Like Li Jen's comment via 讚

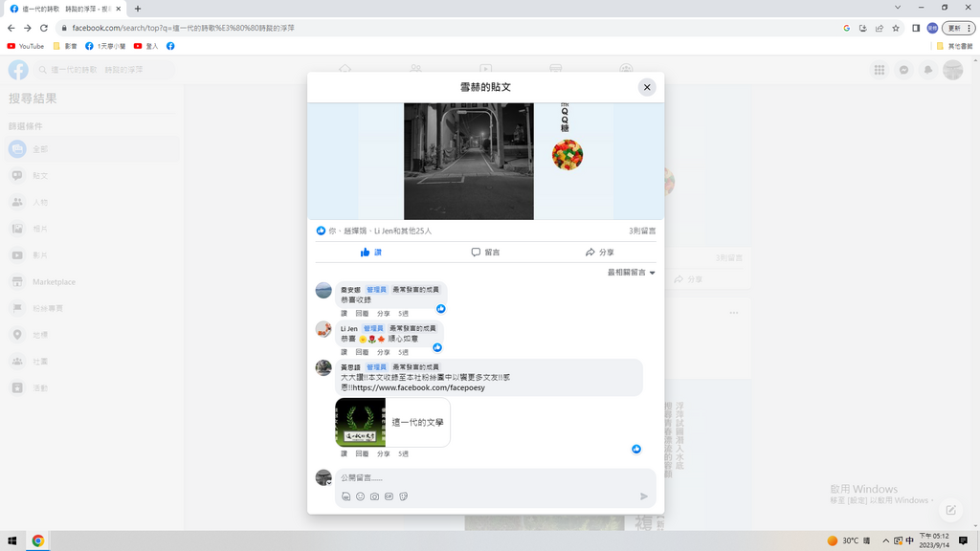click(345, 352)
